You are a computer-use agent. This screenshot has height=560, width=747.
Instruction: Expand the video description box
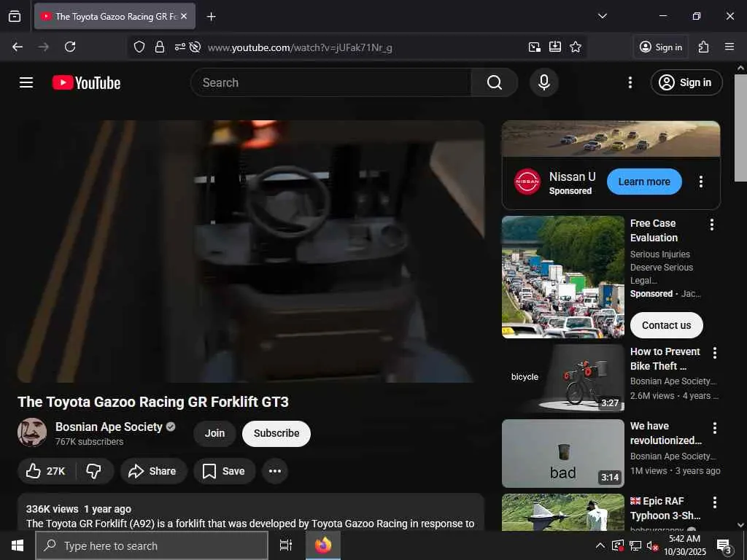251,512
